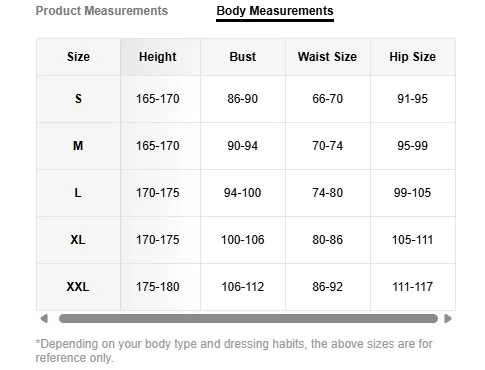Click the 66-70 waist size cell
The height and width of the screenshot is (370, 485).
(328, 99)
